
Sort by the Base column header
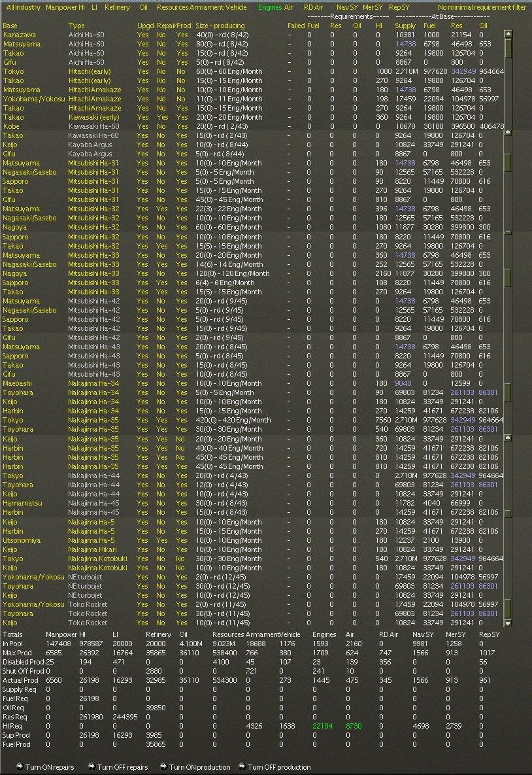tap(10, 26)
